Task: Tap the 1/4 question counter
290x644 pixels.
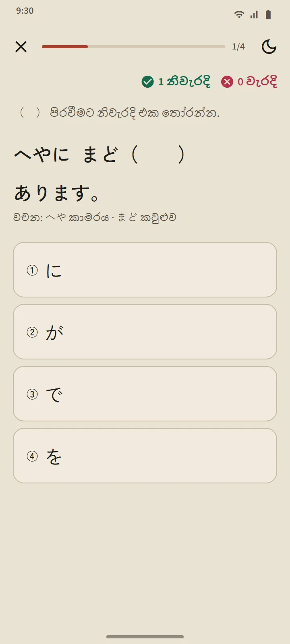Action: 238,47
